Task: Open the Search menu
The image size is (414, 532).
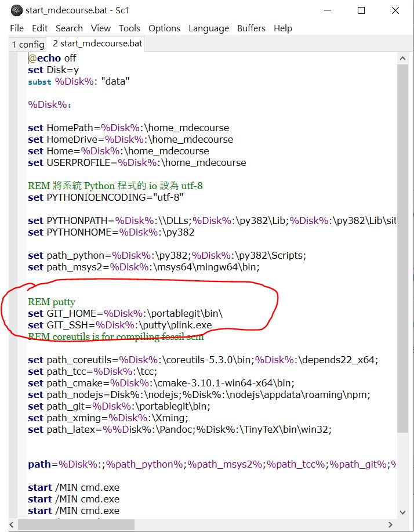Action: [69, 28]
